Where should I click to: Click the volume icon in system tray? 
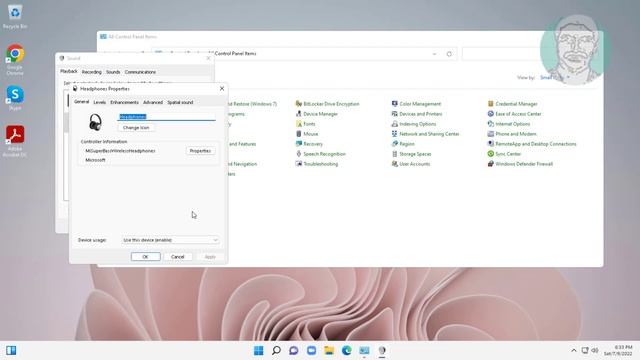(595, 351)
